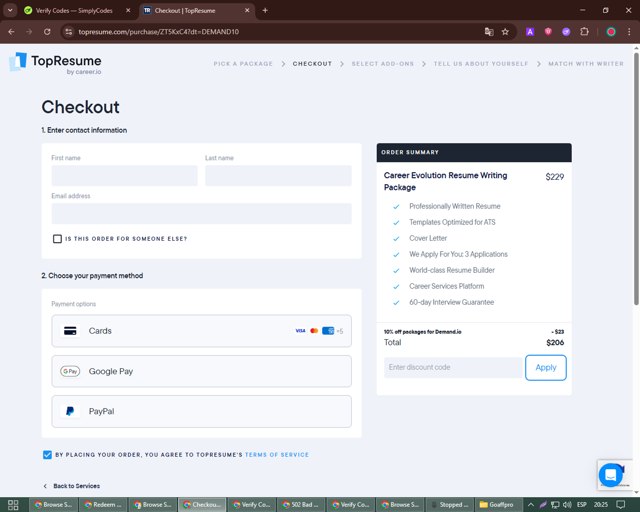Open Chrome three-dot menu

pos(629,32)
